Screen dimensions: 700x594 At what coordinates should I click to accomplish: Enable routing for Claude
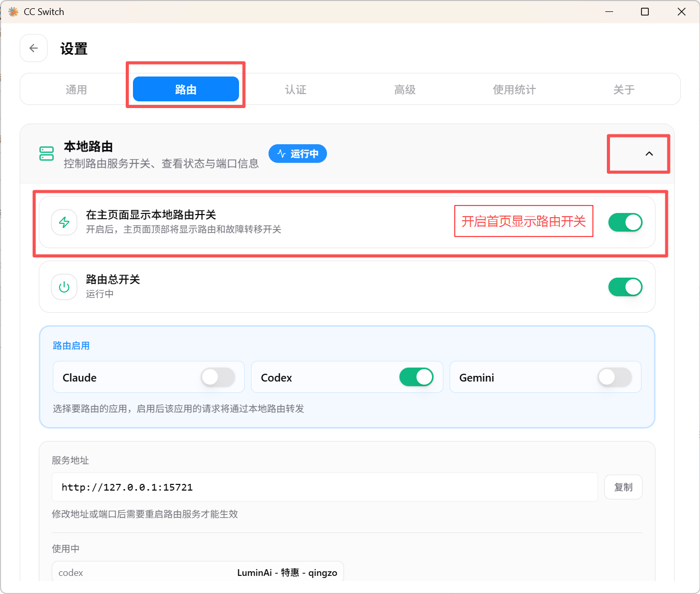tap(218, 377)
